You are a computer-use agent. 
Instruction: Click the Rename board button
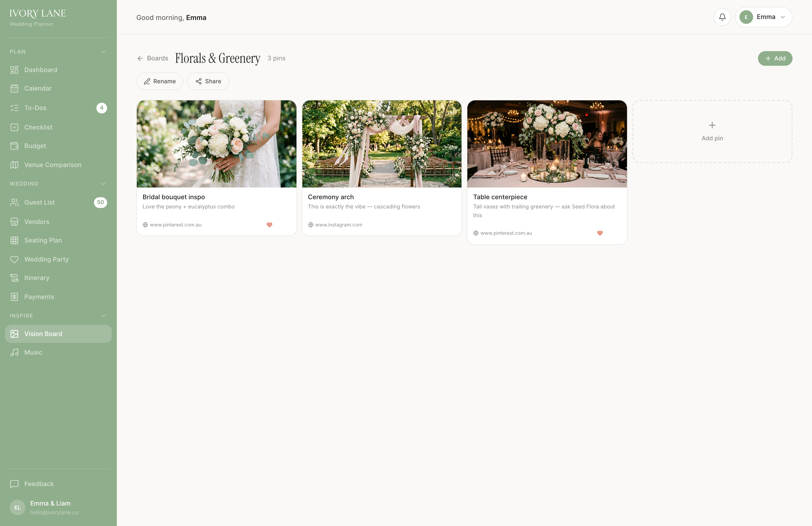tap(160, 81)
